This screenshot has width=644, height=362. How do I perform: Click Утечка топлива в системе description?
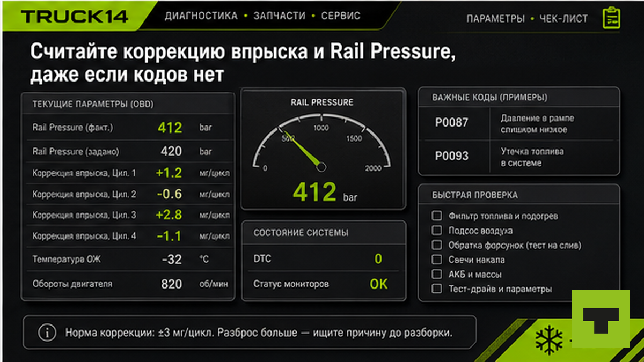click(x=532, y=157)
